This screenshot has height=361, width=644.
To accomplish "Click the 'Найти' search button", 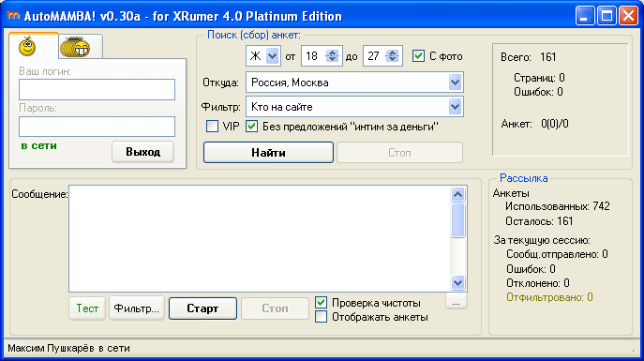I will tap(269, 153).
